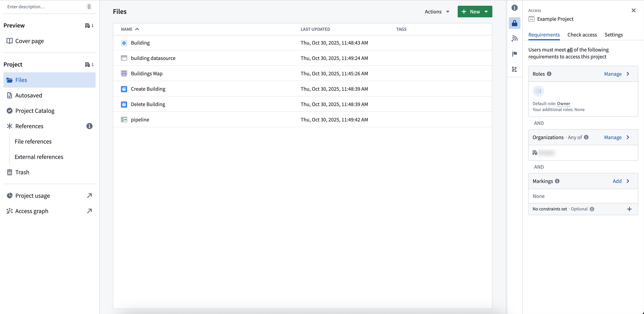Open External references in the sidebar
The width and height of the screenshot is (644, 314).
coord(39,157)
